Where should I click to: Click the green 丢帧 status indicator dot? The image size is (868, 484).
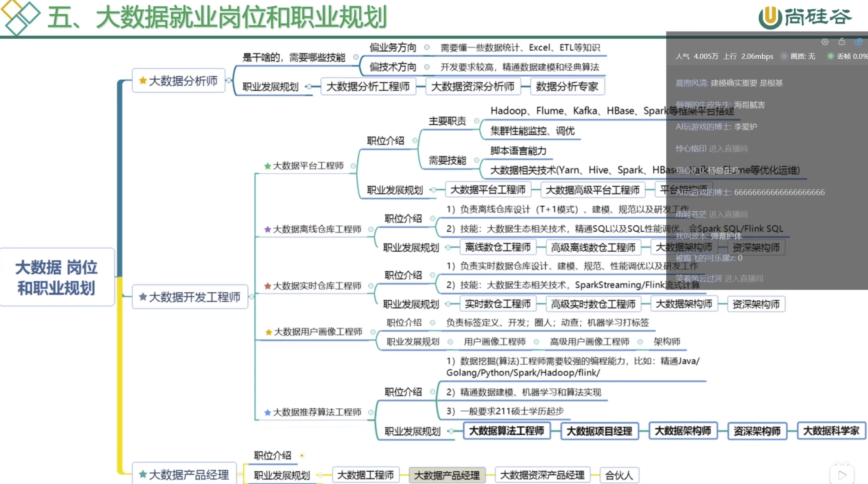[830, 56]
